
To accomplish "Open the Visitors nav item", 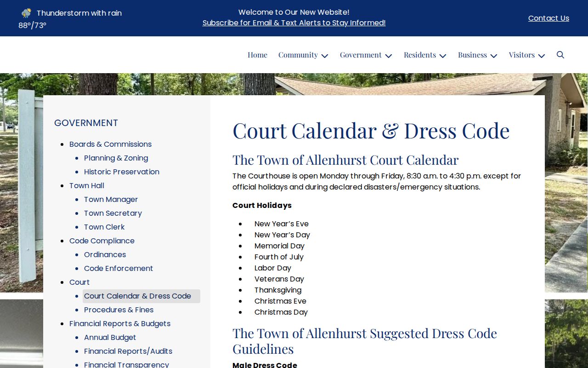I will tap(522, 55).
